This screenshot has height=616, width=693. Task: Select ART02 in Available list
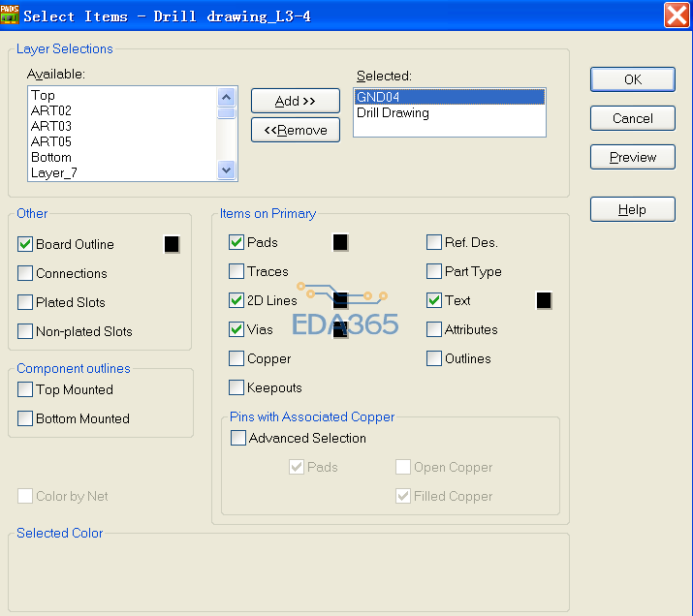(x=122, y=110)
